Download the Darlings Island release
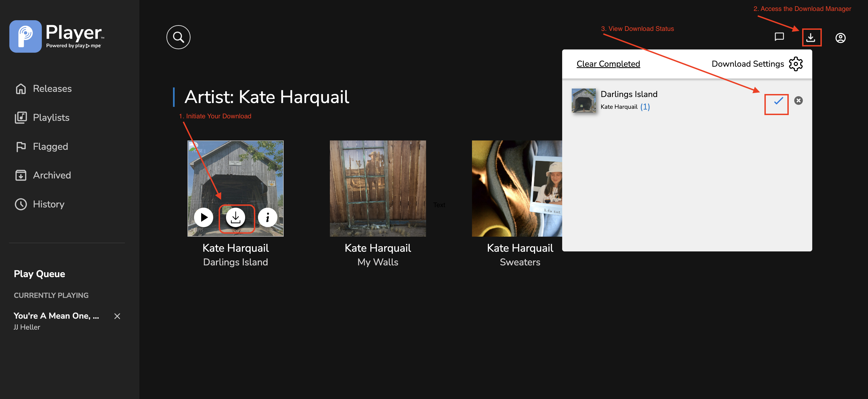 point(236,218)
